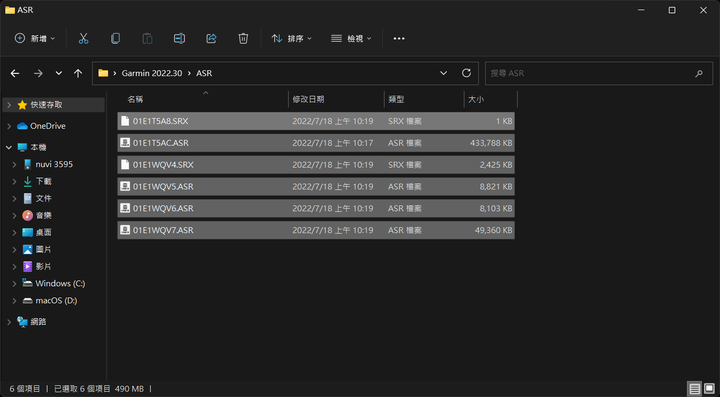The height and width of the screenshot is (397, 720).
Task: Click the Rename icon in toolbar
Action: tap(179, 39)
